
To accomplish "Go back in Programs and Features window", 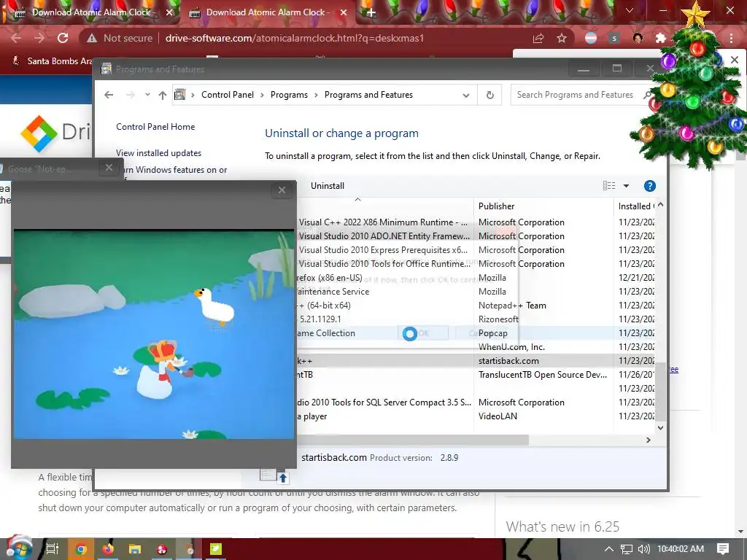I will tap(109, 95).
